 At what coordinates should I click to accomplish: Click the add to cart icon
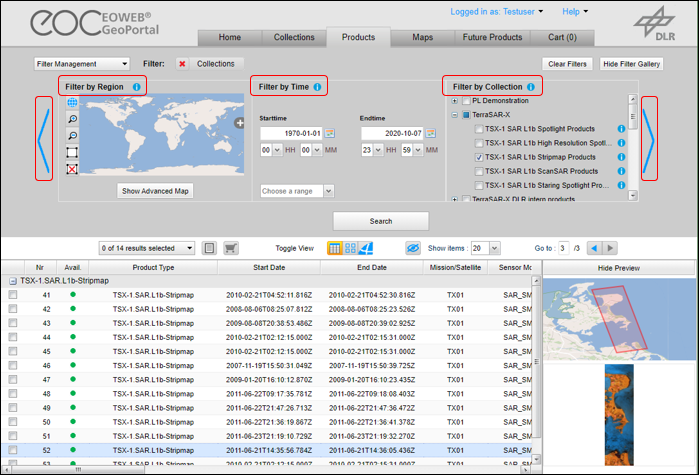[x=230, y=248]
